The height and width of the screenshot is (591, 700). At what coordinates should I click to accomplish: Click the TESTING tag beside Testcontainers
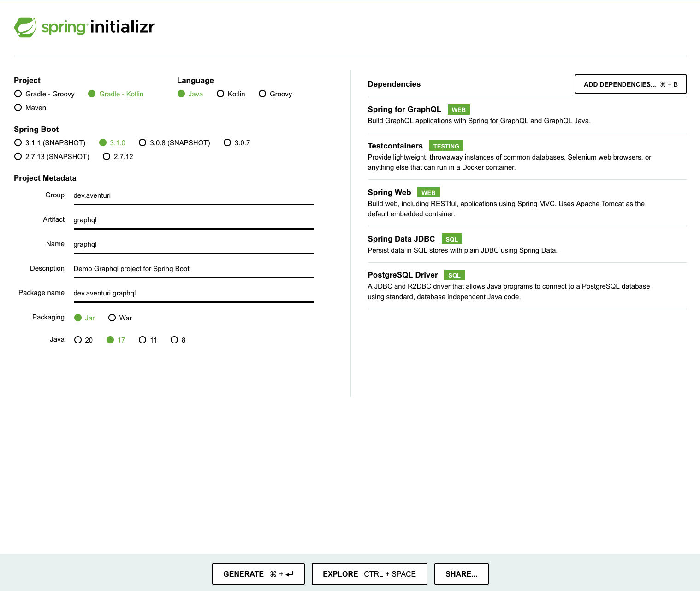tap(446, 146)
